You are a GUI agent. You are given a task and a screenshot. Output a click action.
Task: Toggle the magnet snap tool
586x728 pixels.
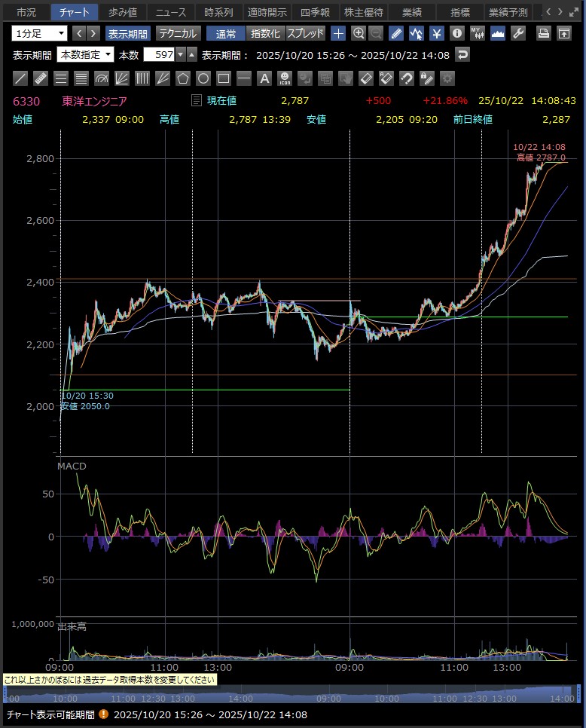pos(407,78)
